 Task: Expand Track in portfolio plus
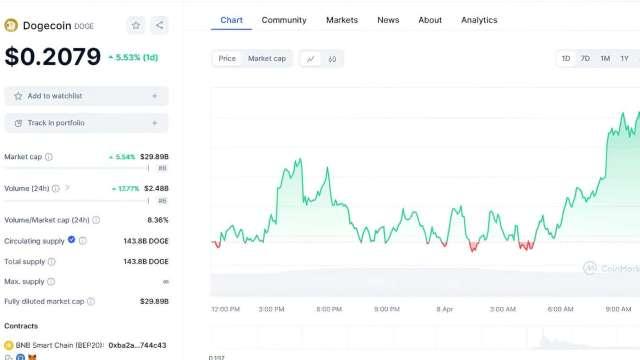(155, 123)
